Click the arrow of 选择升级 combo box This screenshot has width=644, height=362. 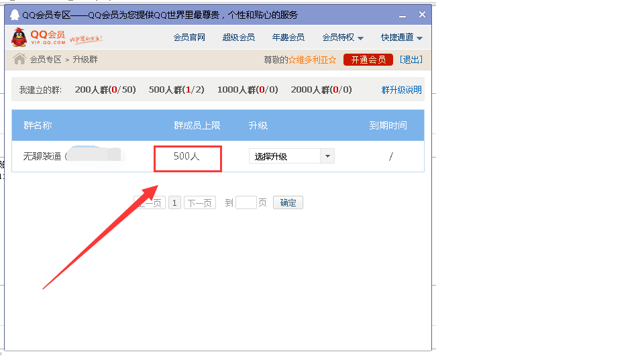327,156
